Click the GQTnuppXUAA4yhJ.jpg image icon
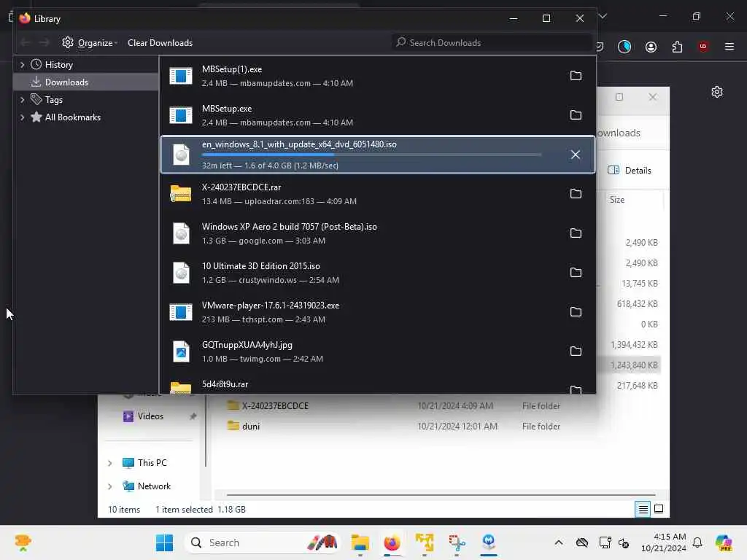747x560 pixels. [181, 351]
